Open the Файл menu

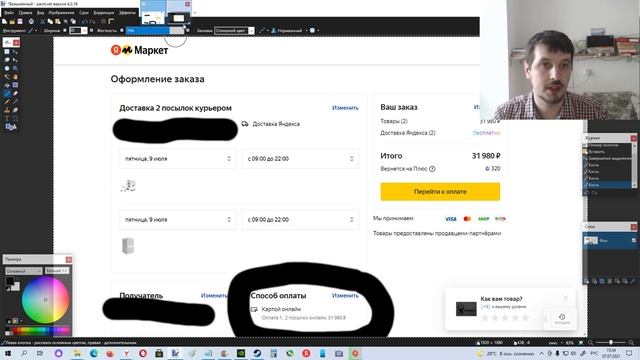9,13
